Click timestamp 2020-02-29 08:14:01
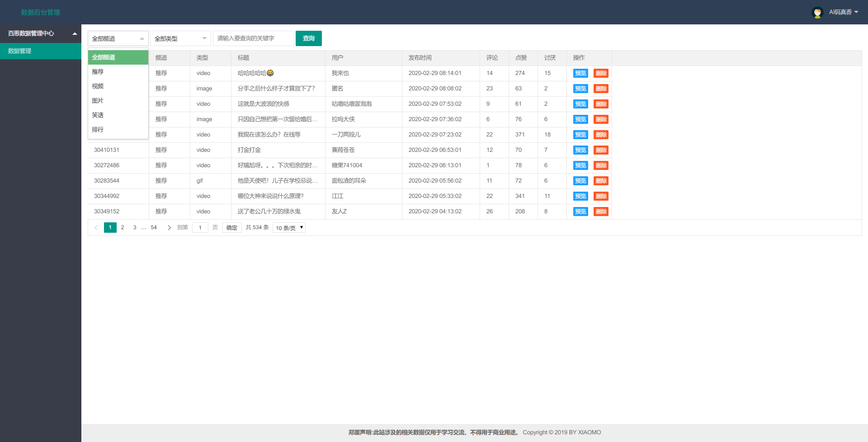868x442 pixels. (x=435, y=73)
